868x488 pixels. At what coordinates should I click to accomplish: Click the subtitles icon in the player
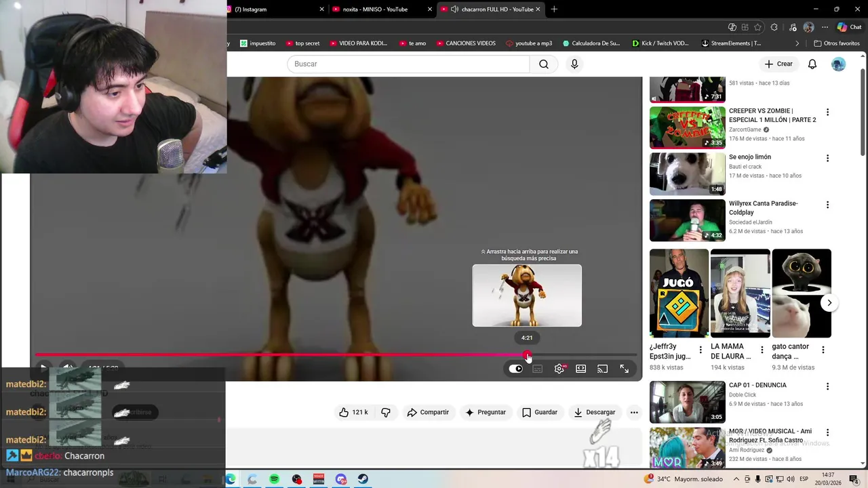pyautogui.click(x=538, y=369)
